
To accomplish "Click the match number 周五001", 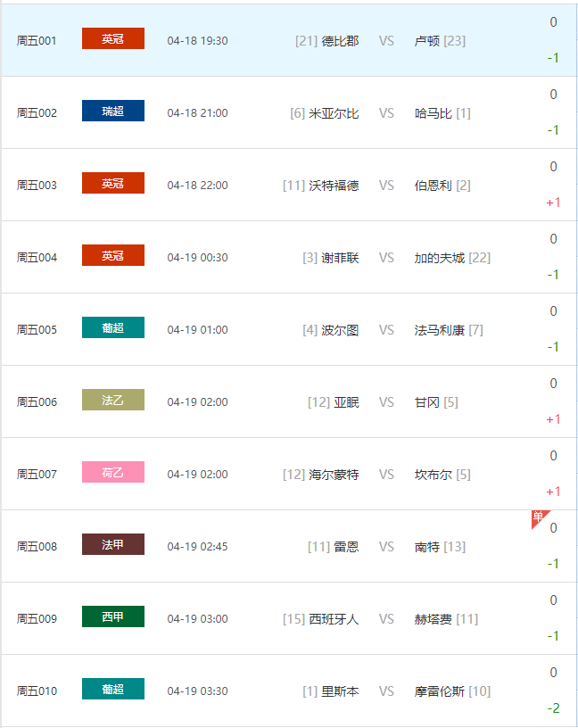I will (x=37, y=41).
